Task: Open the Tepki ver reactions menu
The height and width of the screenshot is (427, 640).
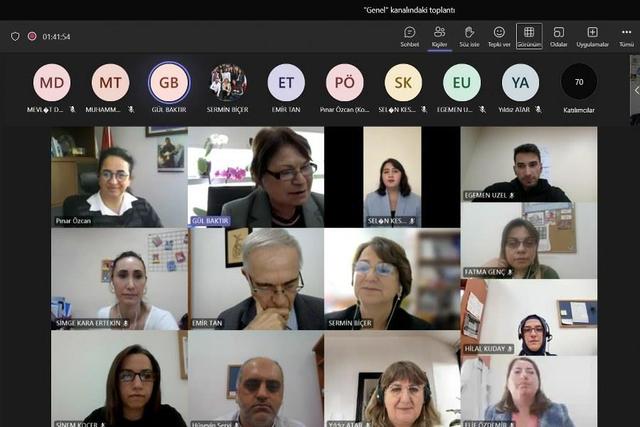Action: (x=499, y=36)
